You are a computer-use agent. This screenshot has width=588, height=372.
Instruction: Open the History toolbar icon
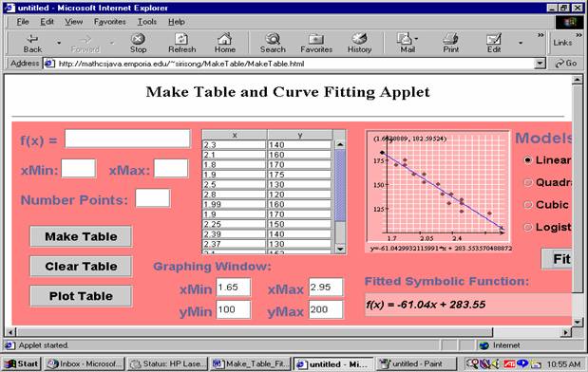click(x=359, y=38)
